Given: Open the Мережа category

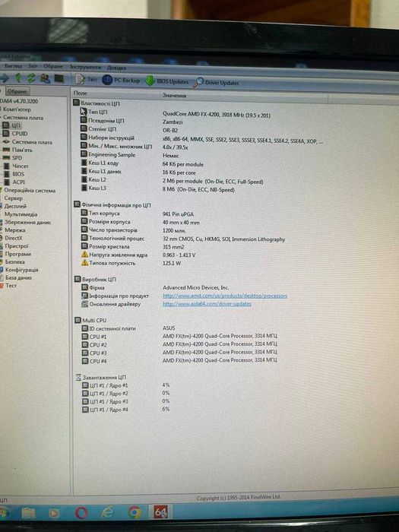Looking at the screenshot, I should click(15, 230).
